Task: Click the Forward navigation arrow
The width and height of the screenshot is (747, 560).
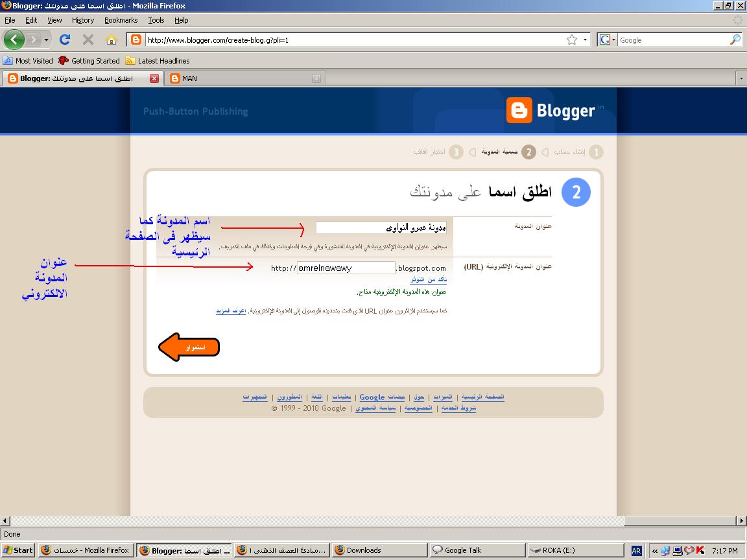Action: point(33,40)
